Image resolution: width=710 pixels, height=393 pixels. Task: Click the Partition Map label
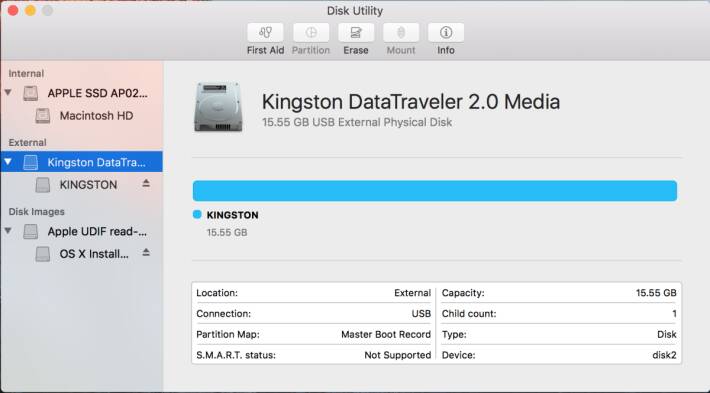(x=228, y=335)
